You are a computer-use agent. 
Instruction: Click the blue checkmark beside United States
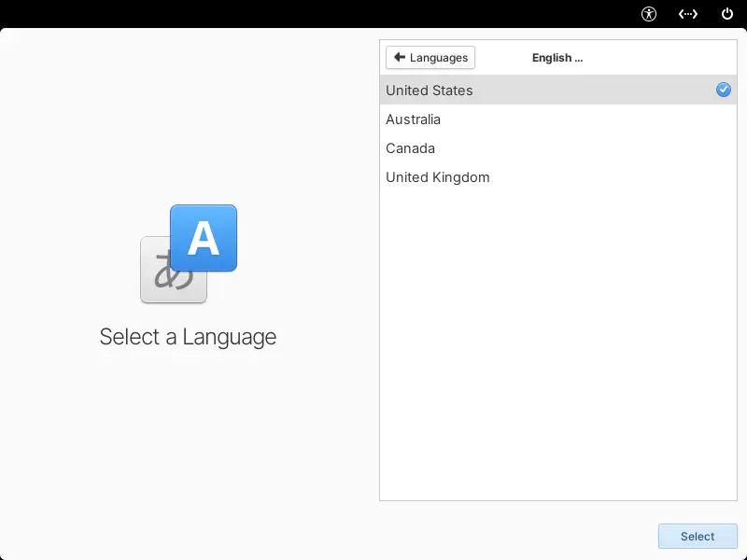click(724, 90)
